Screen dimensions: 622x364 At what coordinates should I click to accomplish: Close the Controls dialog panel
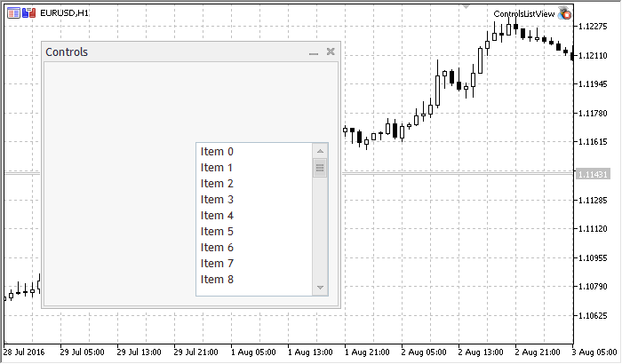331,52
